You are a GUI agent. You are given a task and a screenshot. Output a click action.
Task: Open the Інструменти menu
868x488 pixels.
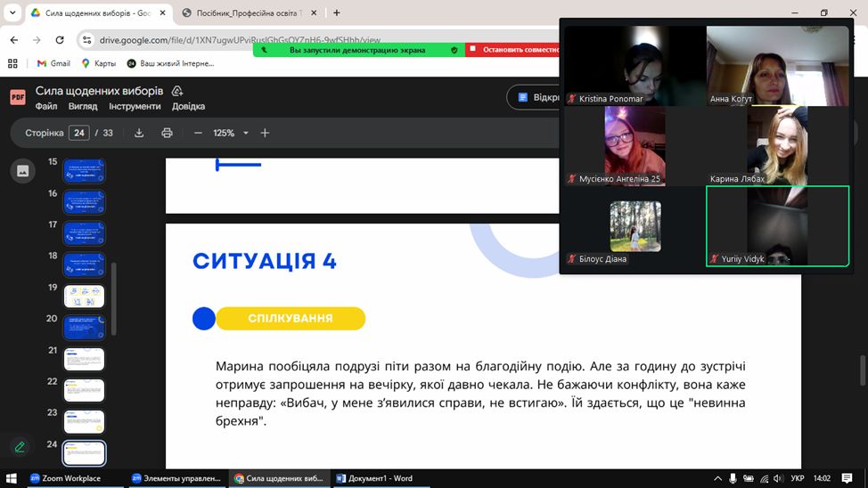click(135, 106)
